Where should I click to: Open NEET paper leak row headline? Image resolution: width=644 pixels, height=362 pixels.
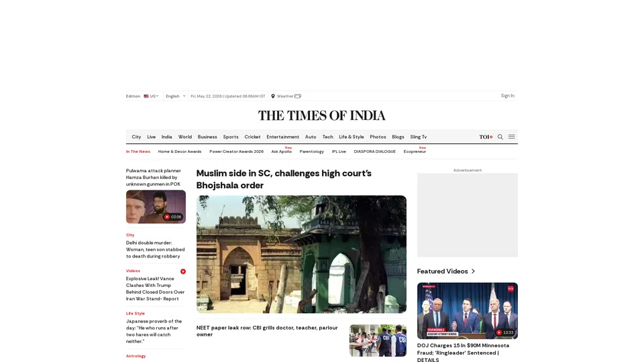(x=267, y=331)
